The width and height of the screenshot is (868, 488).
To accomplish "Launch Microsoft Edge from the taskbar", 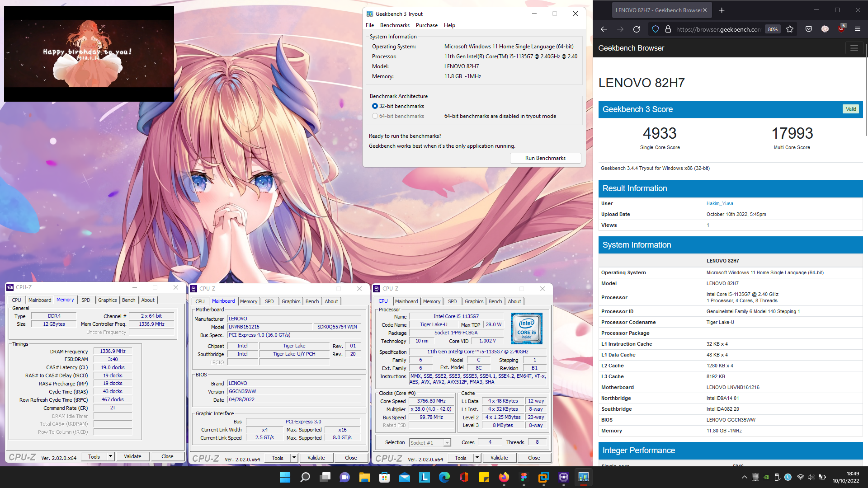I will 444,477.
